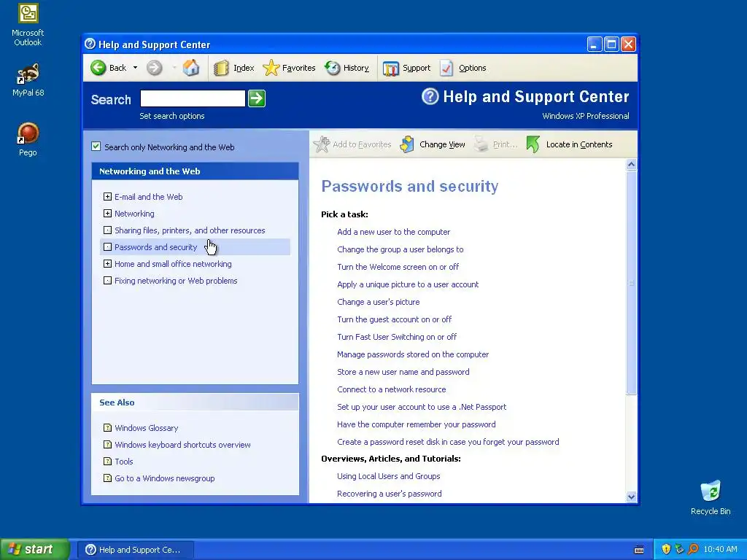This screenshot has width=747, height=560.
Task: Open Create a password reset disk link
Action: [x=448, y=442]
